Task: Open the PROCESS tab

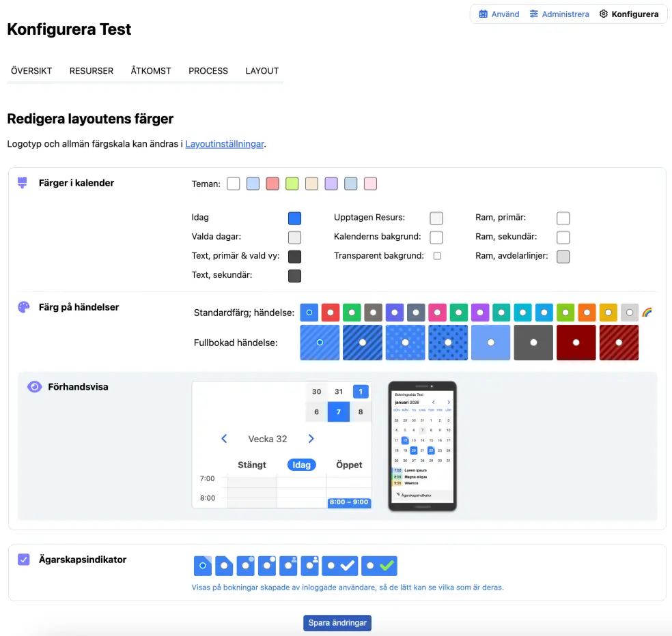Action: (x=208, y=71)
